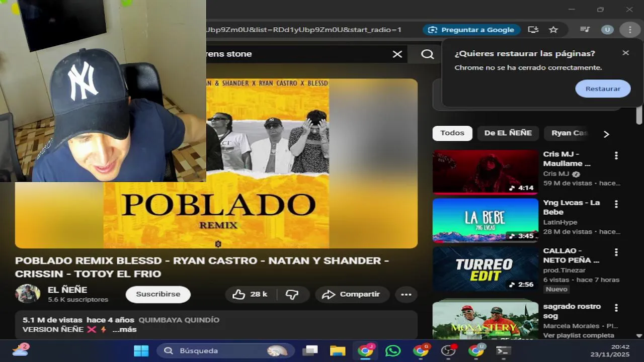
Task: Click Ver playlist completa link
Action: click(579, 335)
